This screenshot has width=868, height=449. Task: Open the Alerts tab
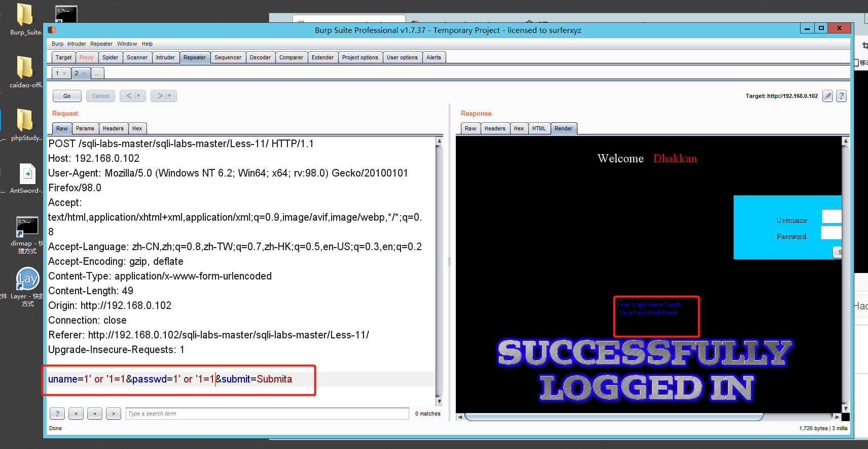pos(433,58)
